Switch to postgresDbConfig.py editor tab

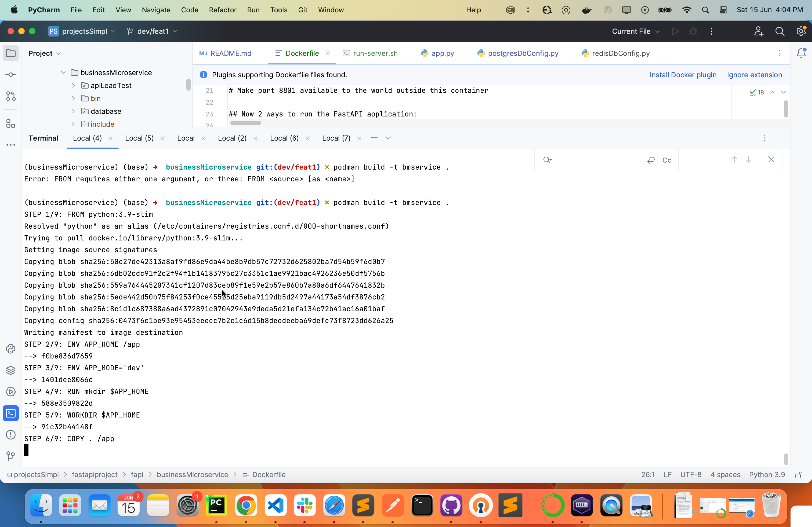click(x=518, y=53)
